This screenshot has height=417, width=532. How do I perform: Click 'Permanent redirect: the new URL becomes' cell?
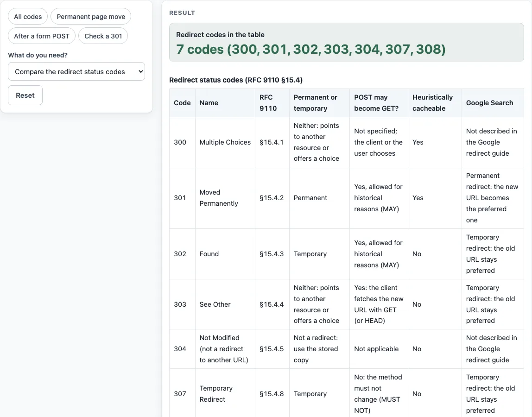pos(493,198)
